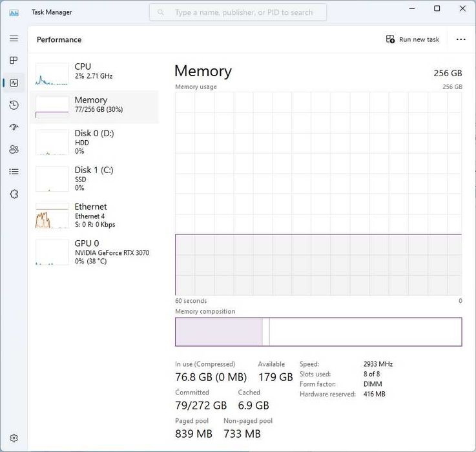Image resolution: width=476 pixels, height=452 pixels.
Task: Click the GPU 0 mini graph
Action: tap(52, 252)
